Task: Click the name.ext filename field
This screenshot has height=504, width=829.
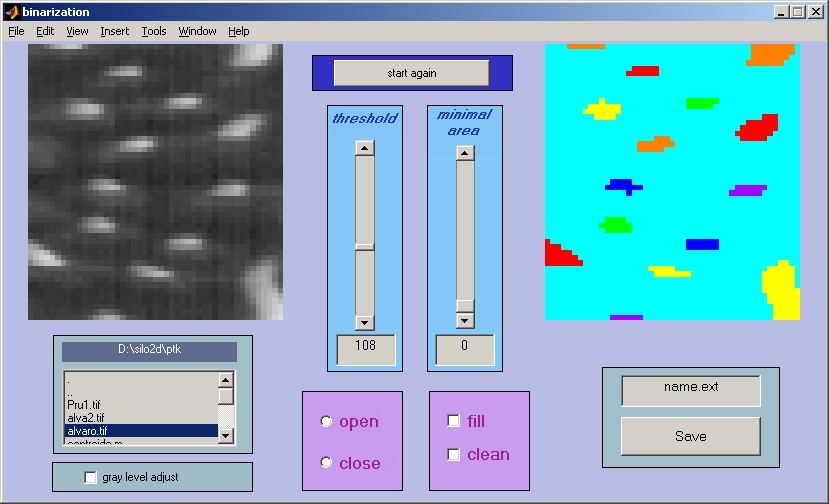Action: pyautogui.click(x=690, y=390)
